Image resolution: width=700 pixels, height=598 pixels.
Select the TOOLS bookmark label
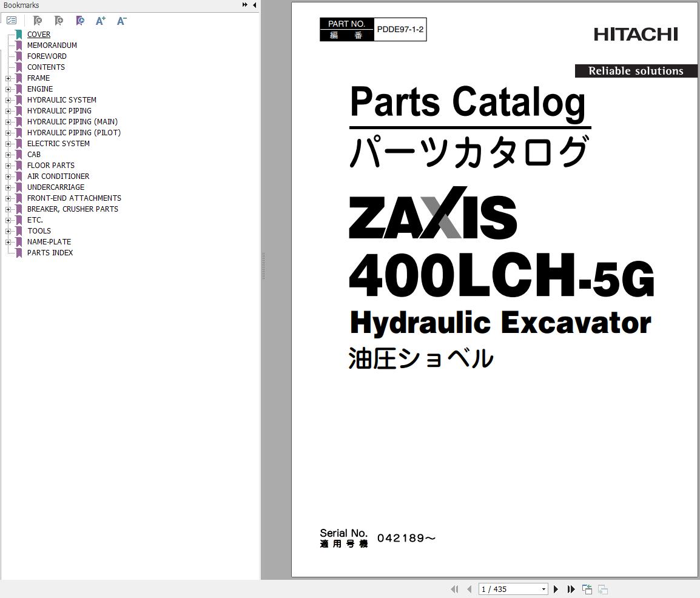[x=39, y=230]
